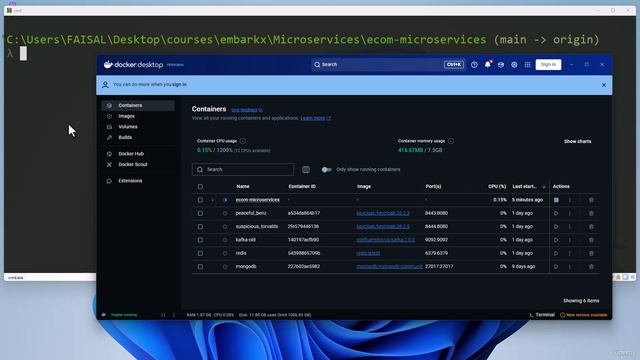Open Extensions in the sidebar
Screen dimensions: 640x360
point(138,180)
